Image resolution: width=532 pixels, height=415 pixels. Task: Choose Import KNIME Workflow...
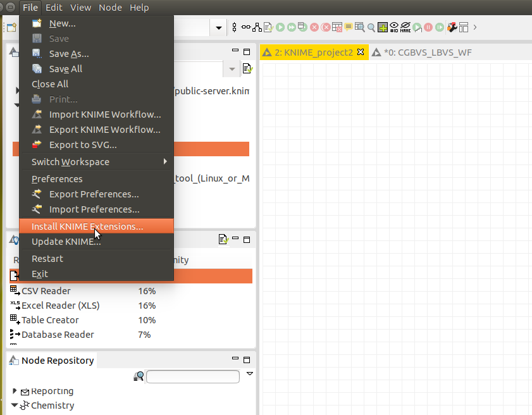[x=97, y=115]
